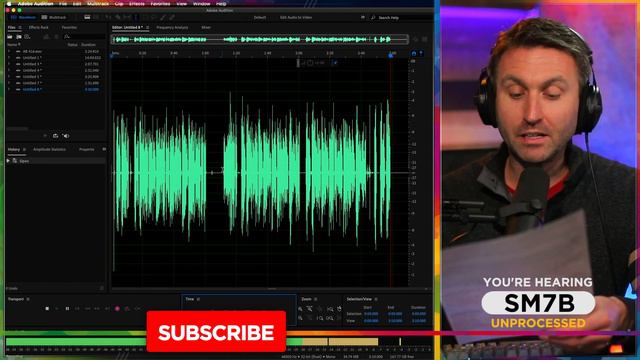Toggle Loop Playback next to Record

[x=127, y=309]
